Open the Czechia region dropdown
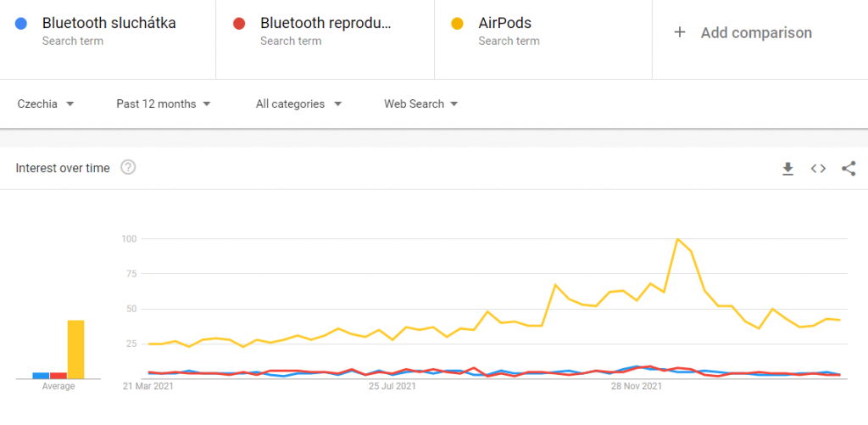This screenshot has width=868, height=425. pos(46,104)
